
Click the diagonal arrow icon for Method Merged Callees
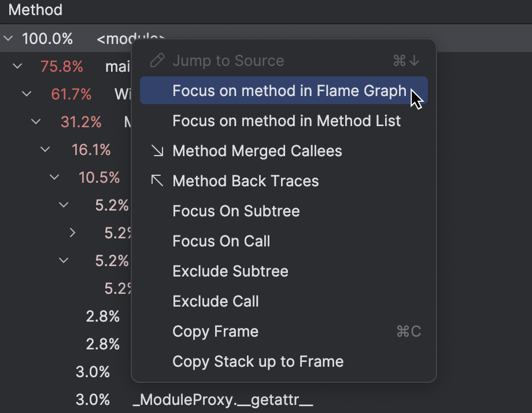(156, 150)
